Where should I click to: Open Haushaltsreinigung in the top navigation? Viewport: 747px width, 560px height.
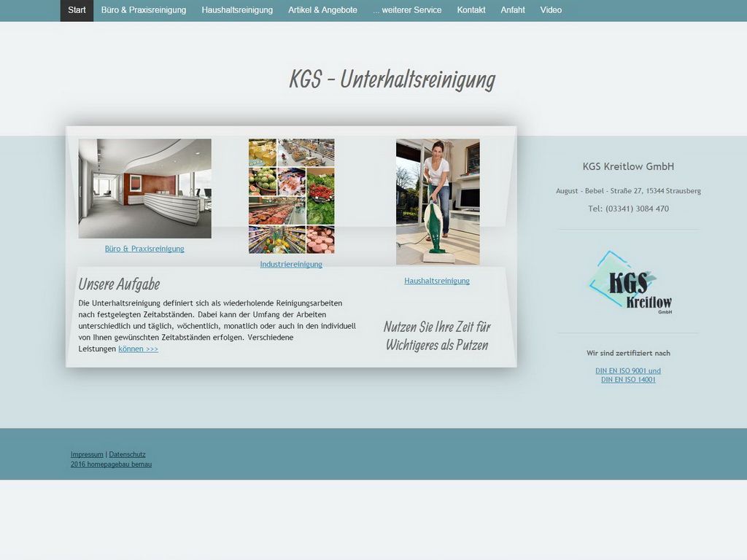[x=237, y=10]
